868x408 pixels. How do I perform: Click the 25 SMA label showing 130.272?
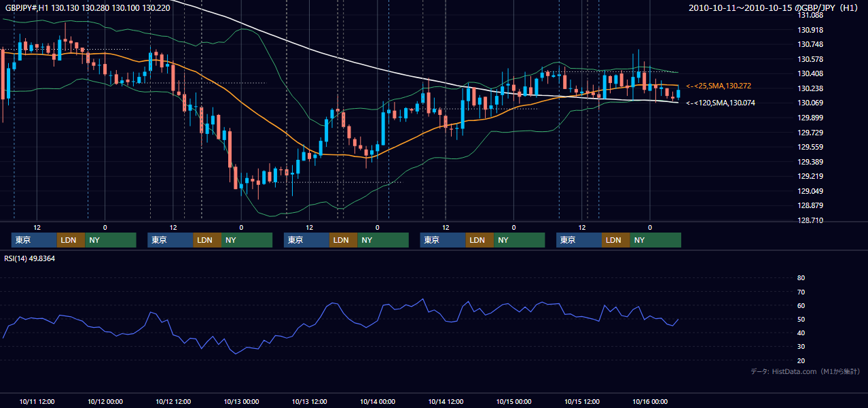point(720,86)
